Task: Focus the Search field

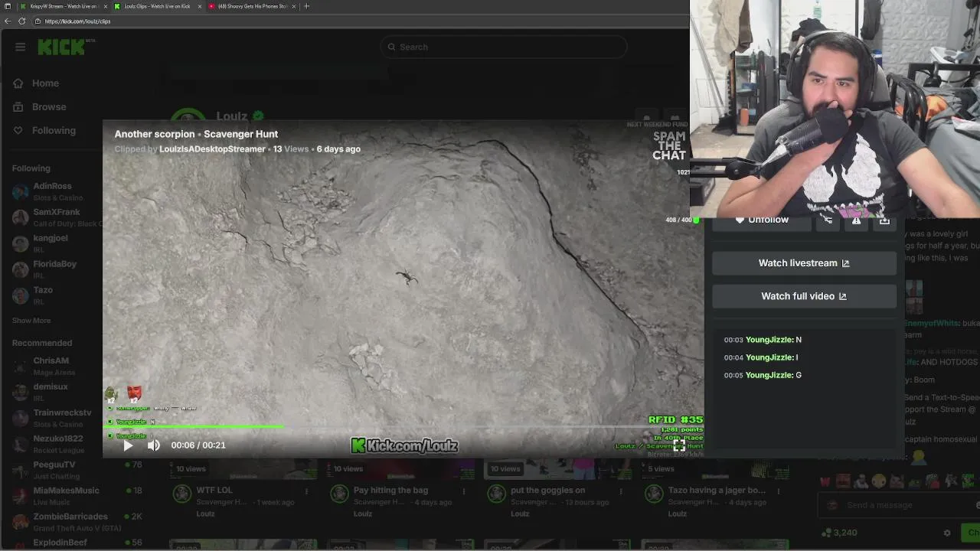Action: click(503, 47)
